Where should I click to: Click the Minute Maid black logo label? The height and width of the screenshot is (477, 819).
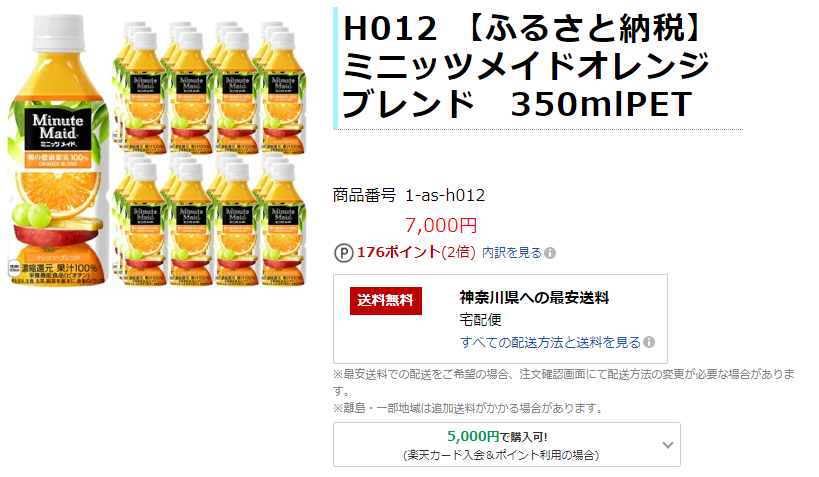[x=58, y=129]
